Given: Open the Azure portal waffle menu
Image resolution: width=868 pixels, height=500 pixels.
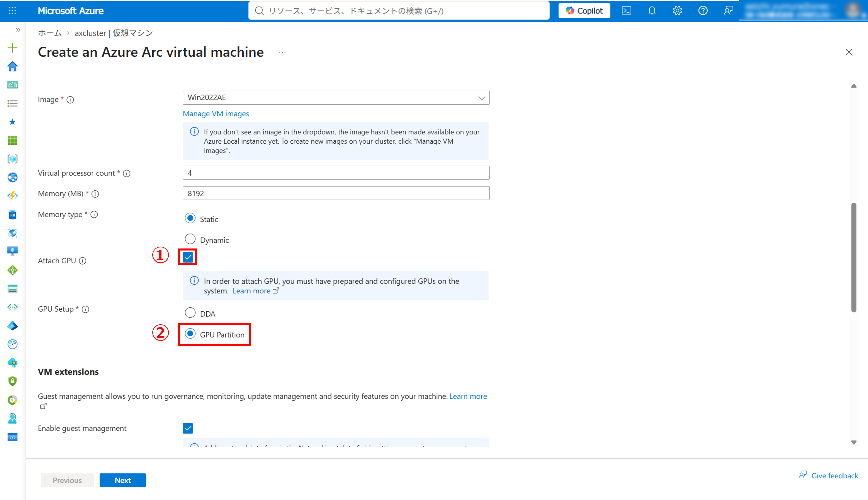Looking at the screenshot, I should 12,11.
